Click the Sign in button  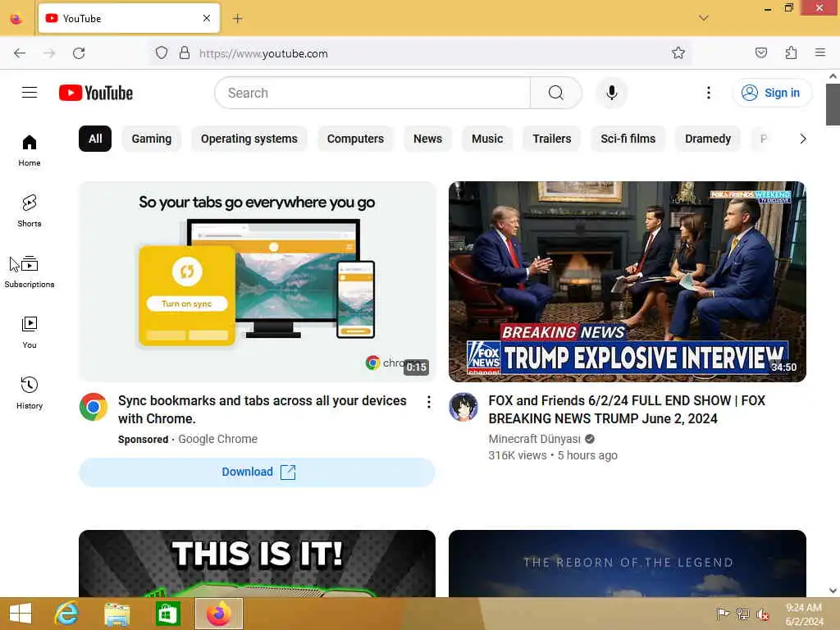[771, 93]
